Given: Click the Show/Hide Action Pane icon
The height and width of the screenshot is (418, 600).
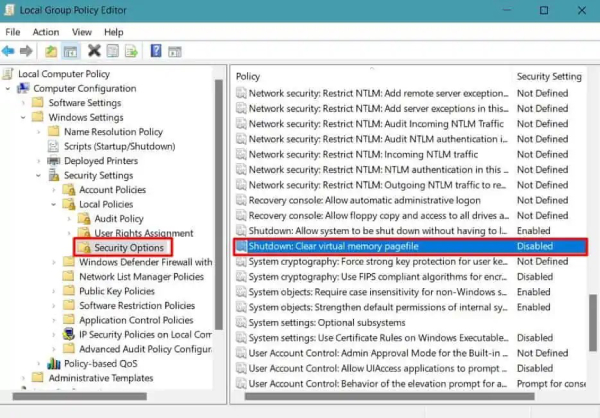Looking at the screenshot, I should point(176,51).
